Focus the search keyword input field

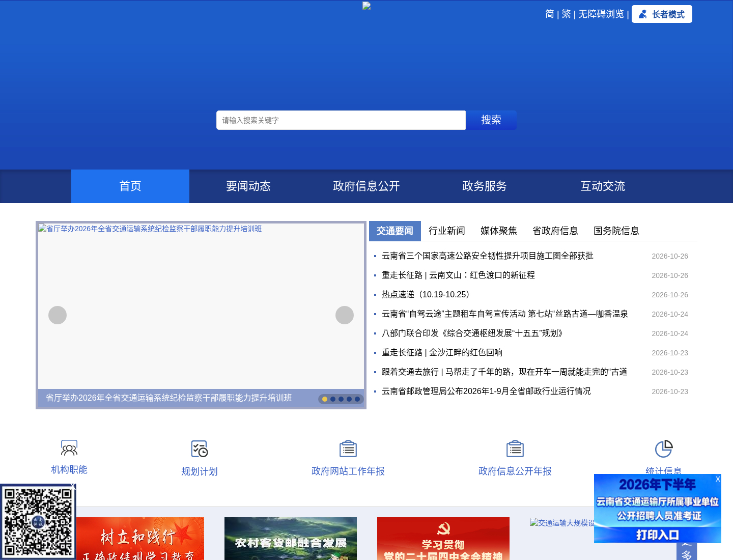pyautogui.click(x=341, y=120)
